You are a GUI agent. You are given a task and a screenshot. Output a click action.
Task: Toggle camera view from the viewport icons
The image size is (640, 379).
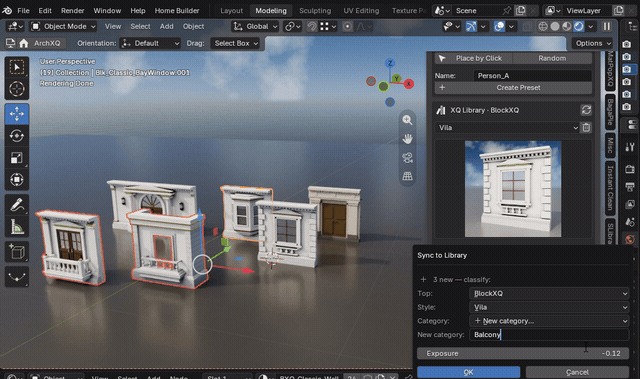pyautogui.click(x=407, y=157)
